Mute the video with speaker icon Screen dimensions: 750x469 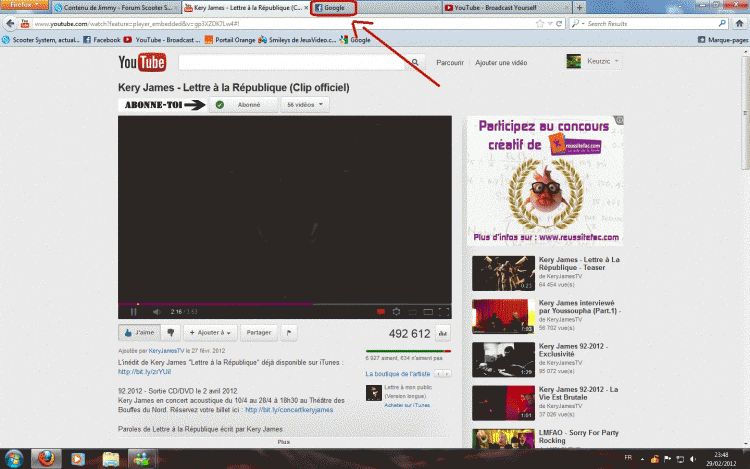[x=156, y=312]
